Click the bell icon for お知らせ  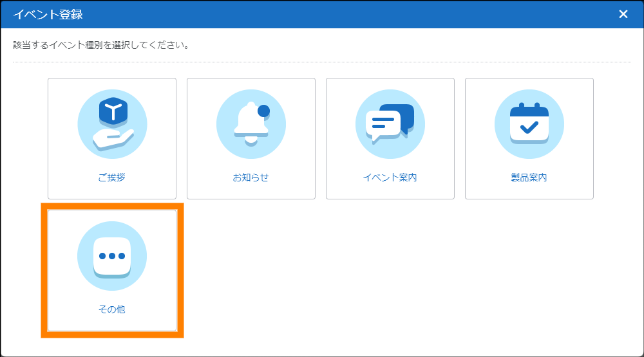tap(251, 124)
